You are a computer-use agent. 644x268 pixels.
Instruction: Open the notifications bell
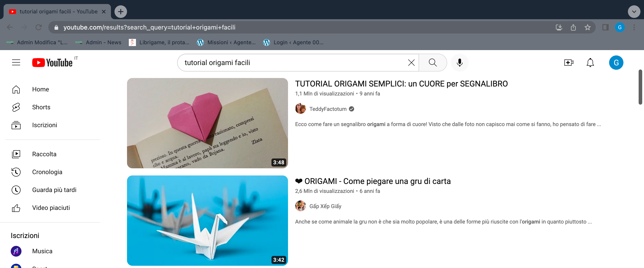[590, 63]
